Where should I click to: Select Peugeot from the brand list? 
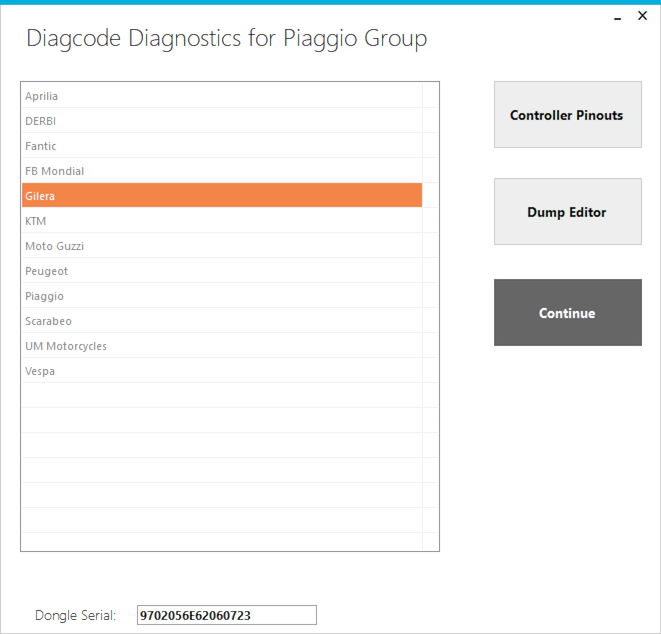point(222,270)
